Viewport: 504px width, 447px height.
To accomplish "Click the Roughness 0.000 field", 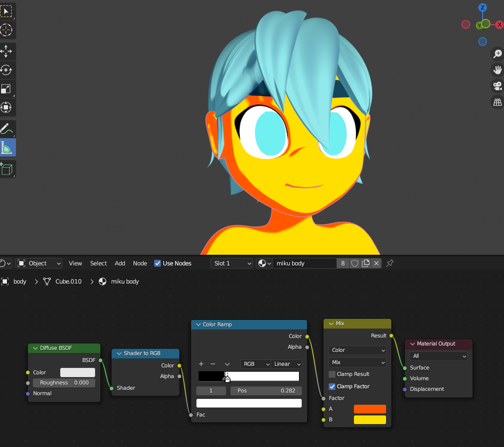I will 64,383.
